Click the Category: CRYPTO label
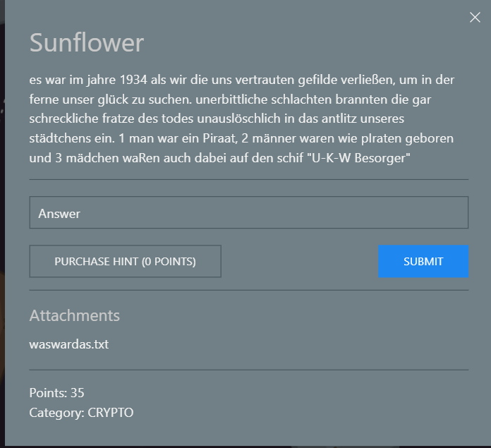Viewport: 491px width, 448px height. [81, 413]
